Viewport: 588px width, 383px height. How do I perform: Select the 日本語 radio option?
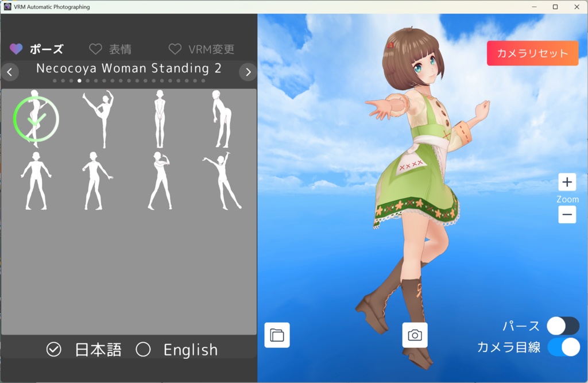[x=53, y=349]
